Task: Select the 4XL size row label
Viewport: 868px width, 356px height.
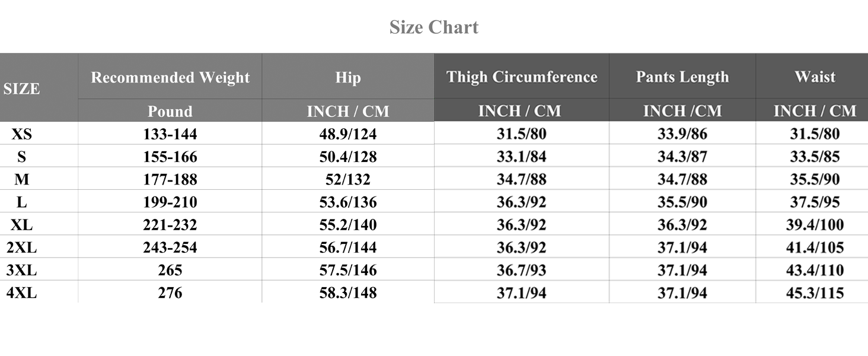Action: (x=22, y=293)
